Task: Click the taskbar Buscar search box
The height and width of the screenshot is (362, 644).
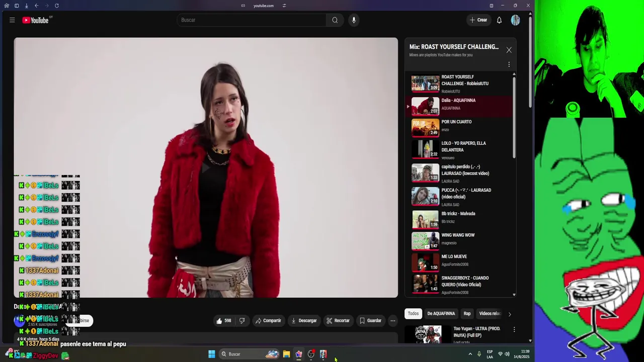Action: 250,354
